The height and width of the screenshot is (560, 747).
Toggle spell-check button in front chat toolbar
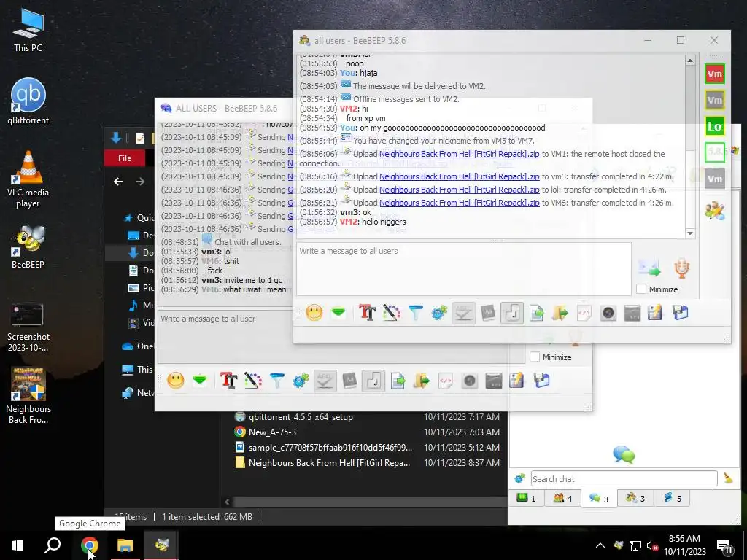[463, 313]
